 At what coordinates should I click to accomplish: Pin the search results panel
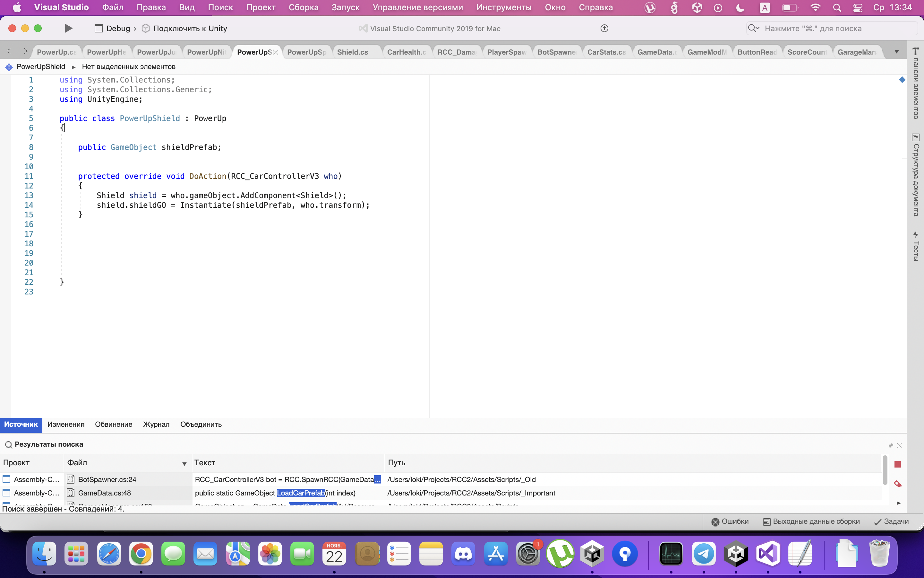[x=891, y=445]
